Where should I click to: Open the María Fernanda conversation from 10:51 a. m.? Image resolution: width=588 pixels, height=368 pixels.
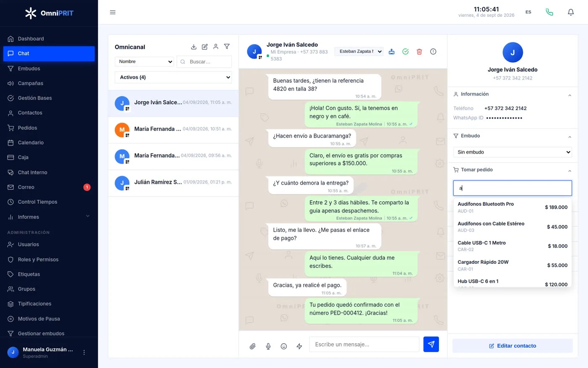(173, 130)
